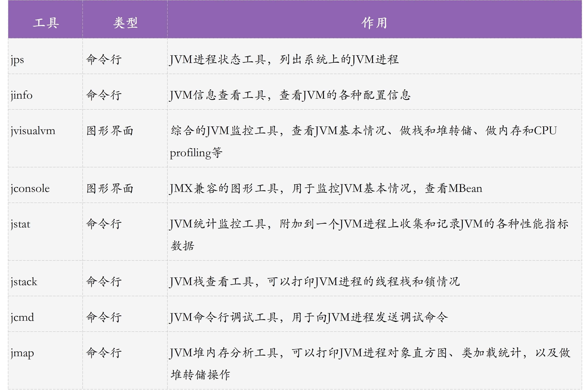Click the 工具 column header
Screen dimensions: 588x390
coord(46,23)
